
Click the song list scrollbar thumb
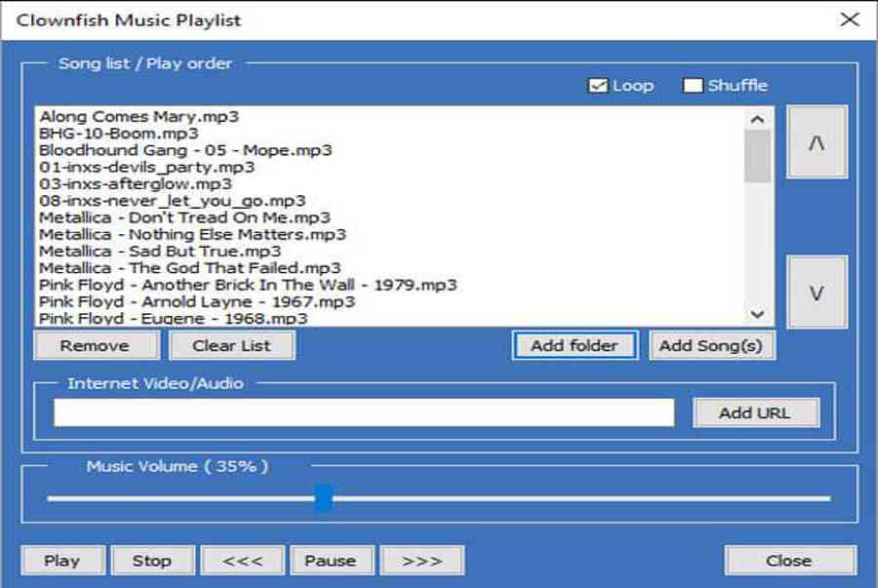757,156
